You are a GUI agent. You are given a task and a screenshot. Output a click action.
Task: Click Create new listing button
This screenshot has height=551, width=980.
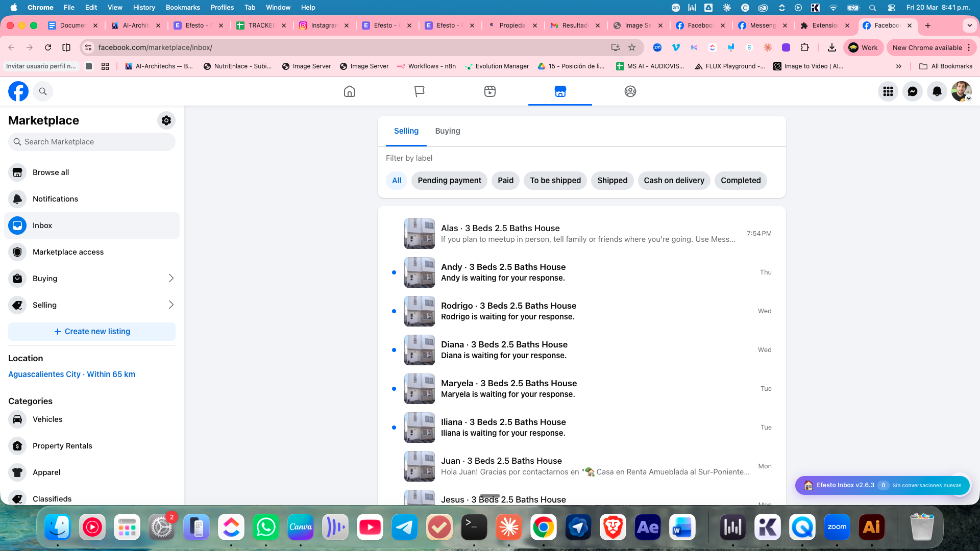(x=92, y=332)
